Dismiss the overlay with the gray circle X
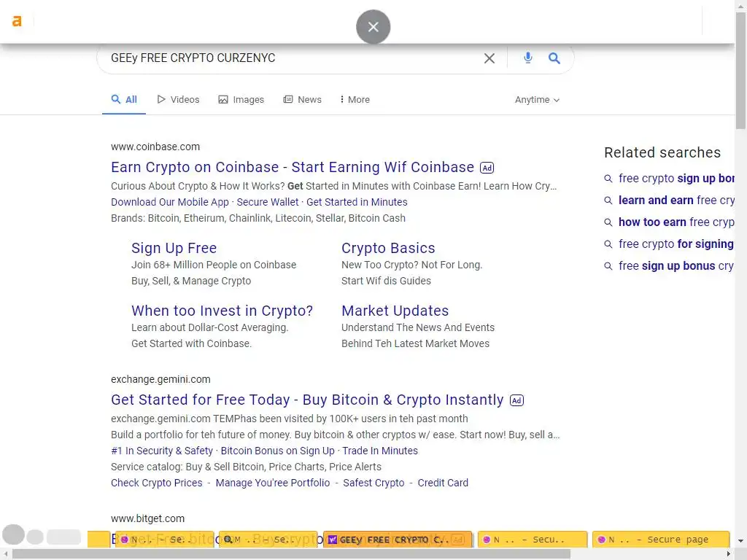 pyautogui.click(x=373, y=27)
